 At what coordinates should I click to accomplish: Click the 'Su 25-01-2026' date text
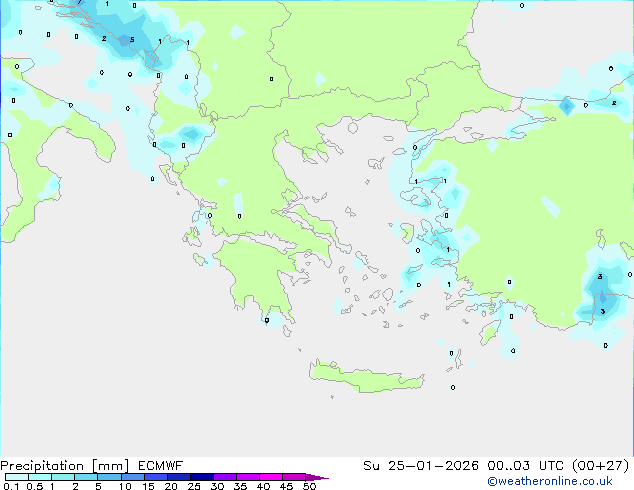pos(421,466)
